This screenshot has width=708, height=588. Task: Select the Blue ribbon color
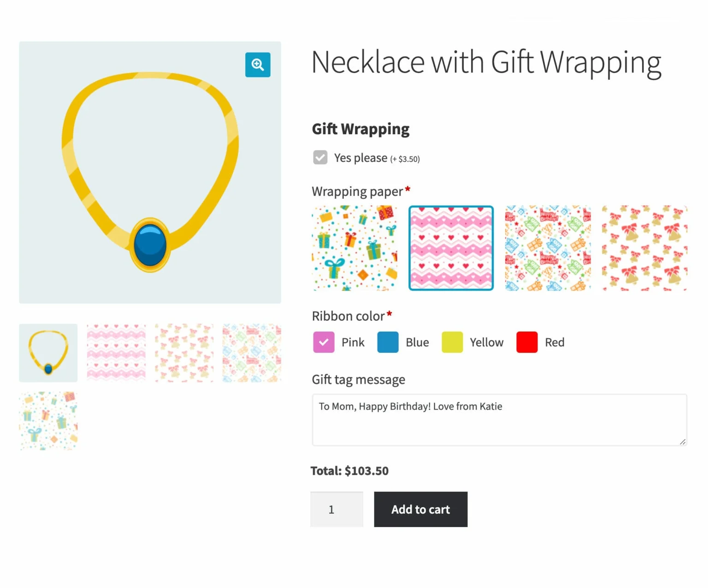pos(387,342)
